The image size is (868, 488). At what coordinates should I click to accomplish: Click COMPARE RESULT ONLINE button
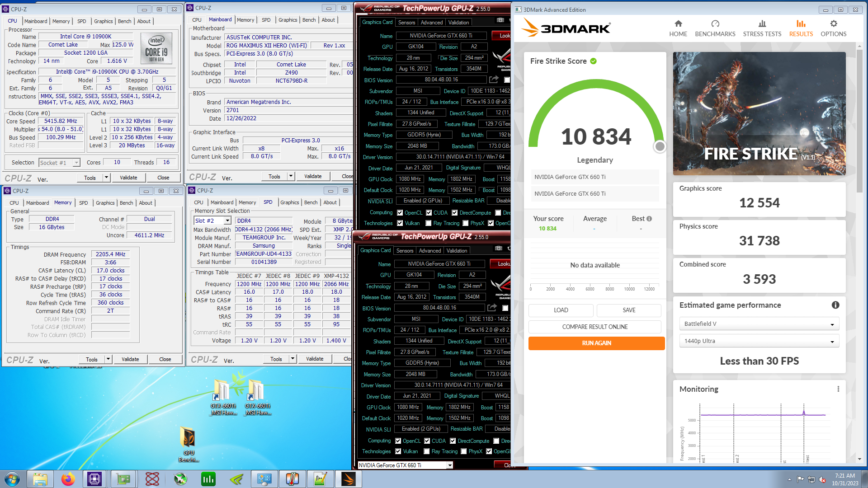[594, 327]
